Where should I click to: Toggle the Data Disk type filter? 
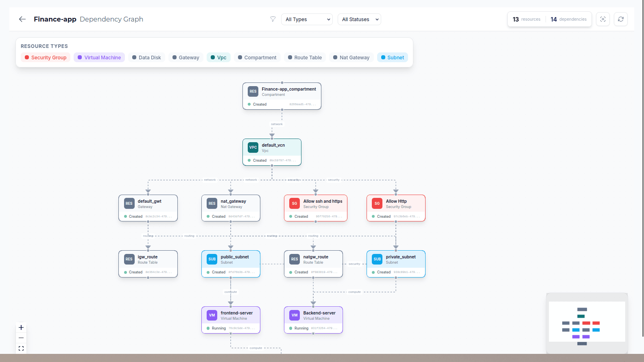pyautogui.click(x=146, y=57)
